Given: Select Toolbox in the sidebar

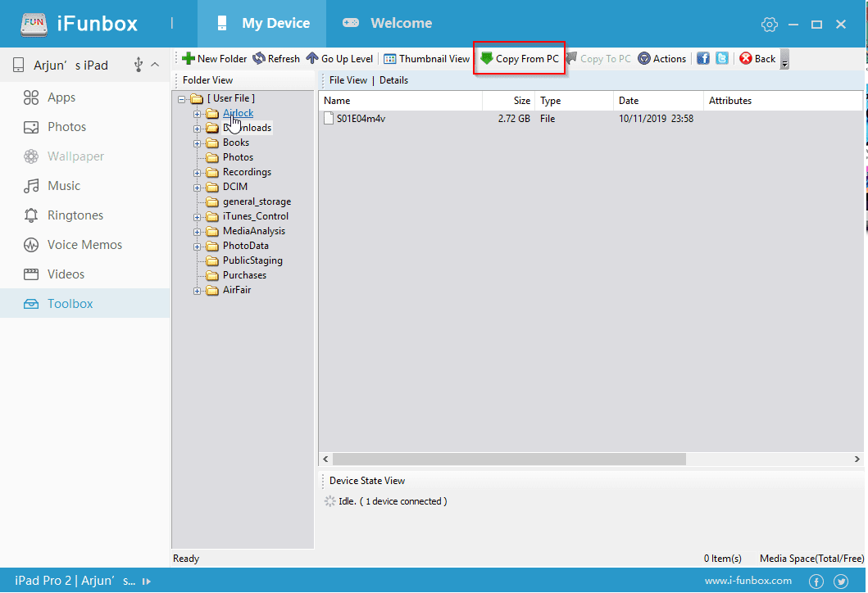Looking at the screenshot, I should 85,303.
